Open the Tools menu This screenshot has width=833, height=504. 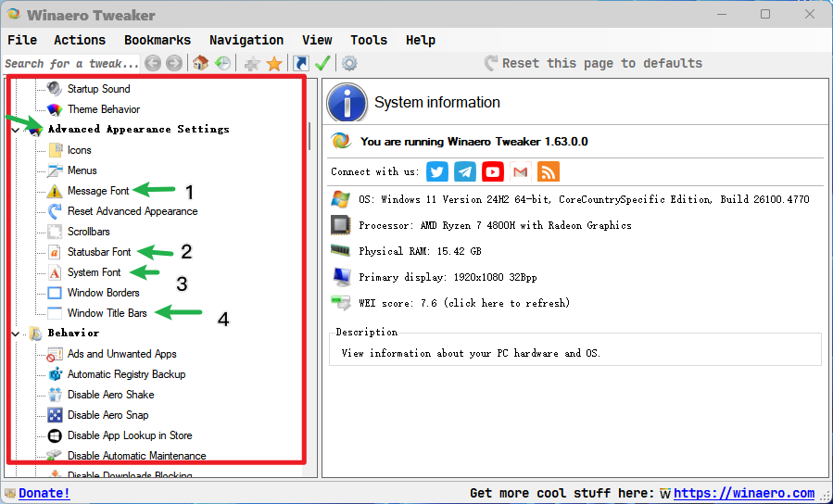pyautogui.click(x=368, y=40)
